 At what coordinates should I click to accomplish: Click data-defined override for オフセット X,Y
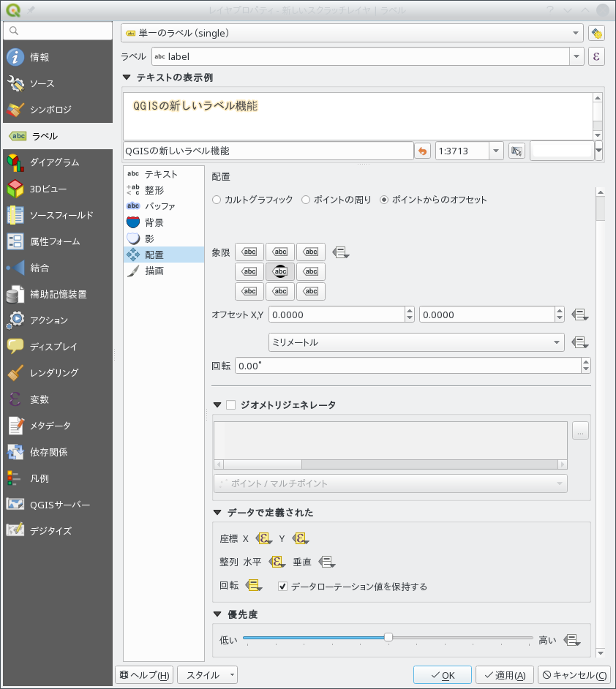coord(580,315)
